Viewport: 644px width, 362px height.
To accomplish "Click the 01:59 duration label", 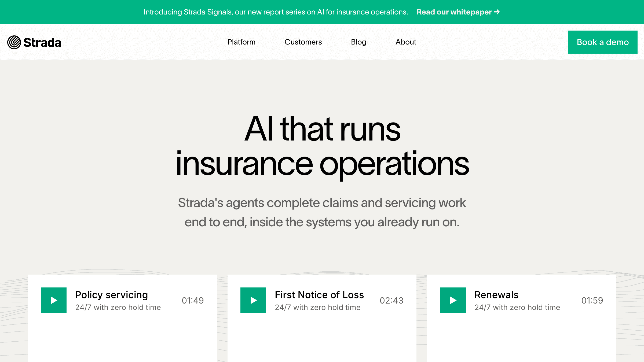I will tap(592, 300).
